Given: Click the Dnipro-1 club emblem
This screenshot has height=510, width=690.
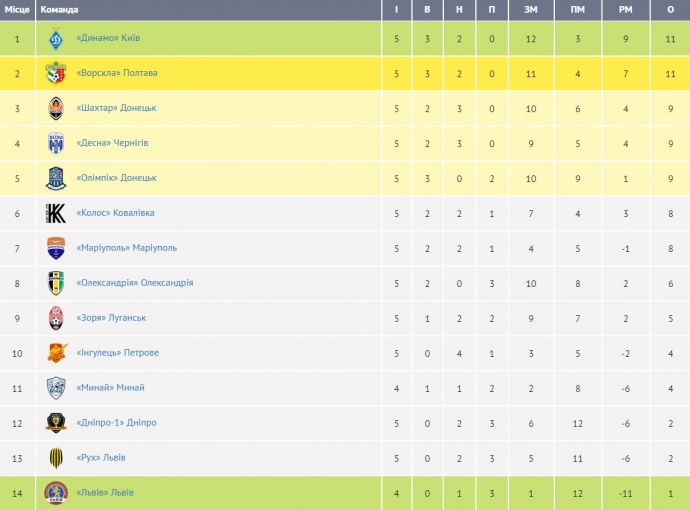Looking at the screenshot, I should tap(56, 423).
